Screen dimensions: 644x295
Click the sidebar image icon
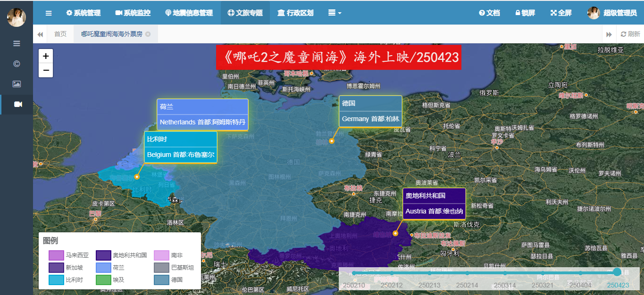coord(17,84)
